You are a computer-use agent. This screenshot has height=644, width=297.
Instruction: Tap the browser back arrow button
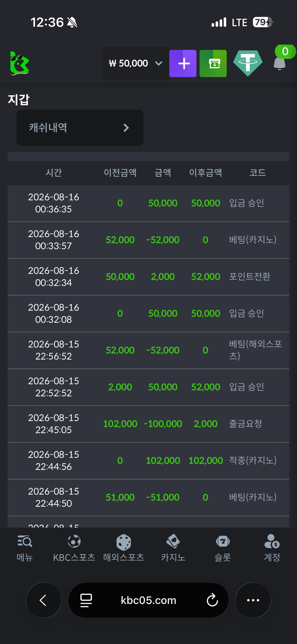[x=44, y=600]
